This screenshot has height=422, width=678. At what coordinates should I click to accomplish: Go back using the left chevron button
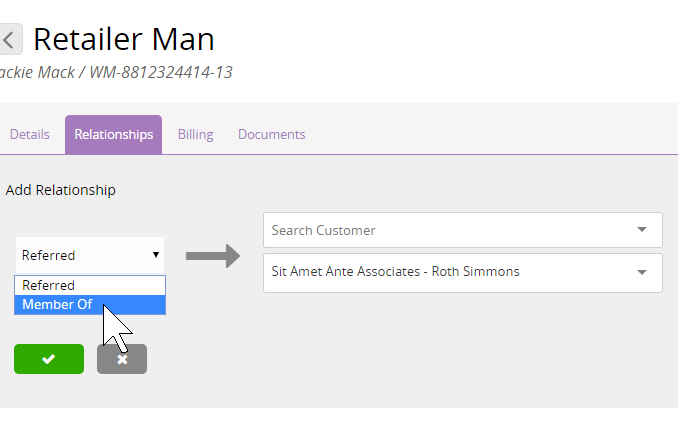[10, 39]
